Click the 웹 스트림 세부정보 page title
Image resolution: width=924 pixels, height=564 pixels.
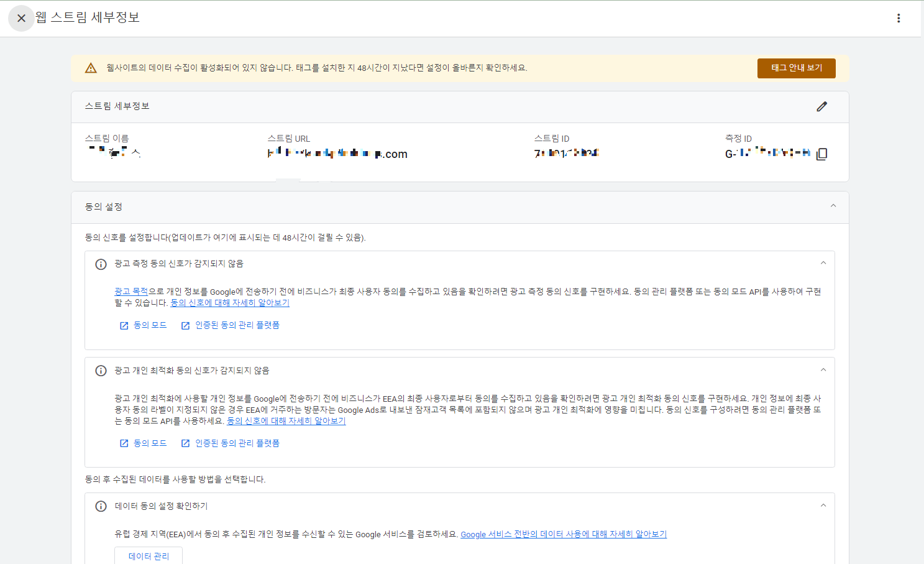(x=88, y=17)
